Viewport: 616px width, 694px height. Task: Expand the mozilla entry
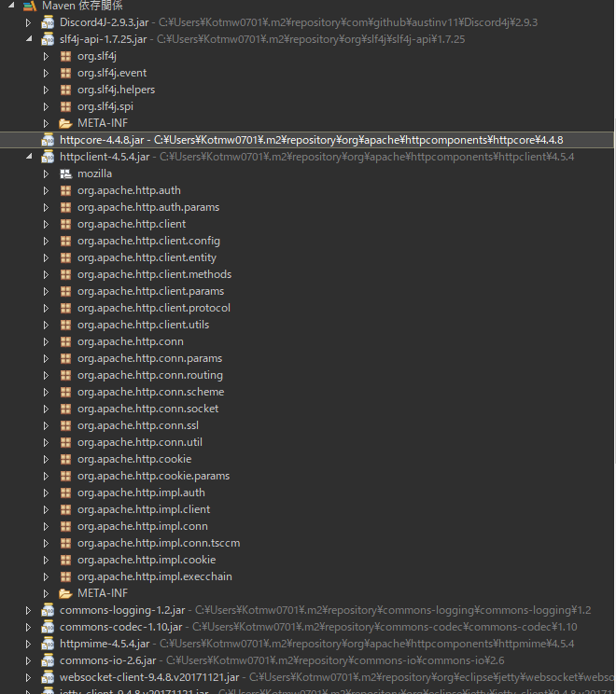coord(46,173)
